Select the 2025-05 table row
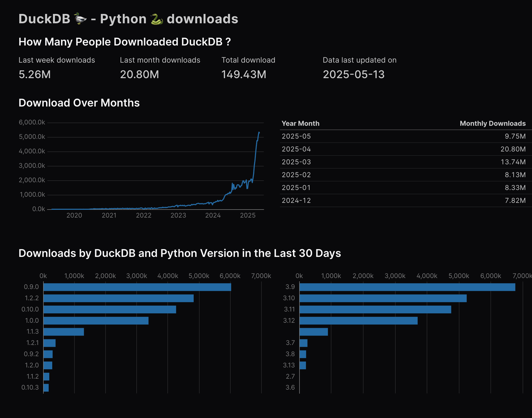Viewport: 532px width, 418px height. pos(406,136)
